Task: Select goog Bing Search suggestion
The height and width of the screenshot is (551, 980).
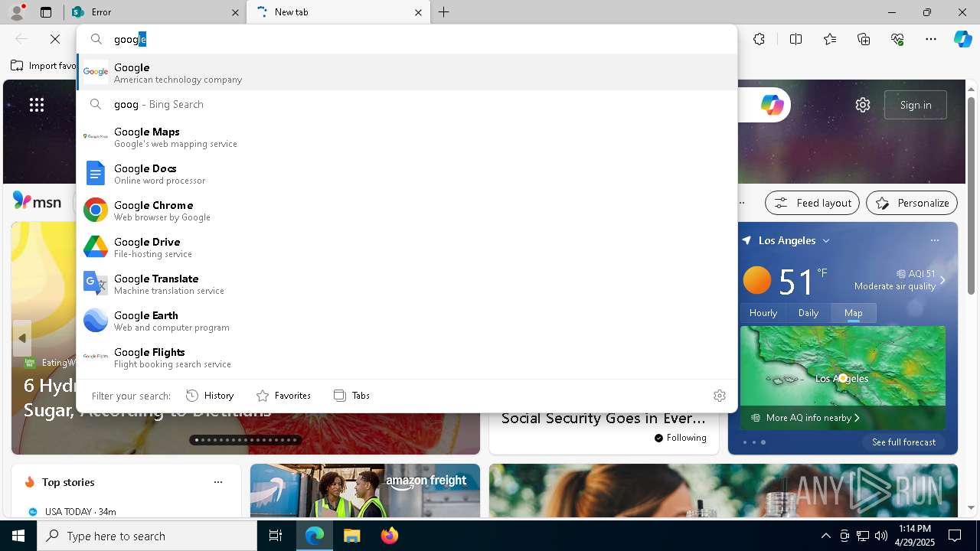Action: [407, 104]
